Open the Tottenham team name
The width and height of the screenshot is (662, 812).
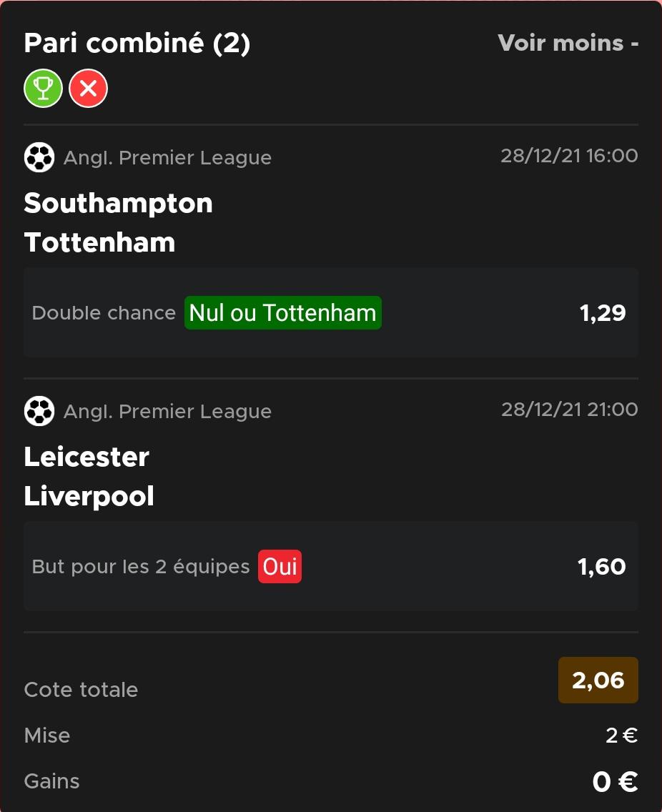click(100, 242)
